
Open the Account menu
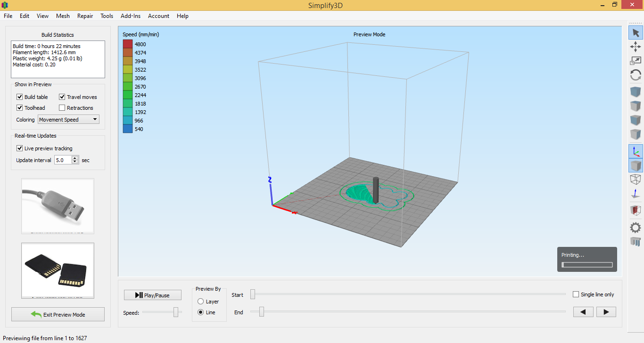[x=159, y=16]
